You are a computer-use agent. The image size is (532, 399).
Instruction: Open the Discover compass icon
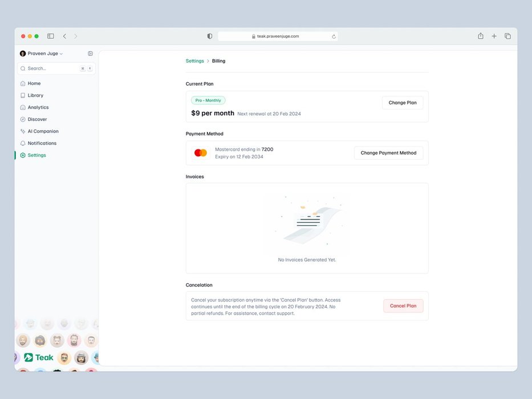coord(23,119)
